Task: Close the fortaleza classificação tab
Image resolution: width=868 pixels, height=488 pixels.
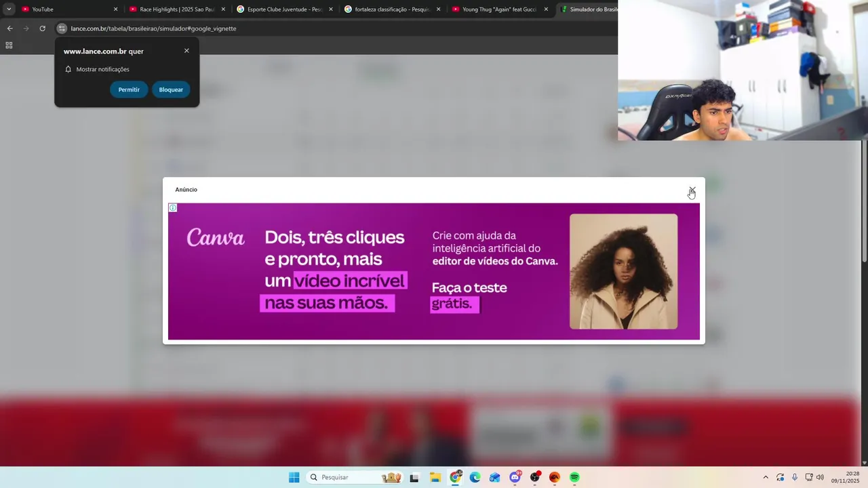Action: tap(439, 9)
